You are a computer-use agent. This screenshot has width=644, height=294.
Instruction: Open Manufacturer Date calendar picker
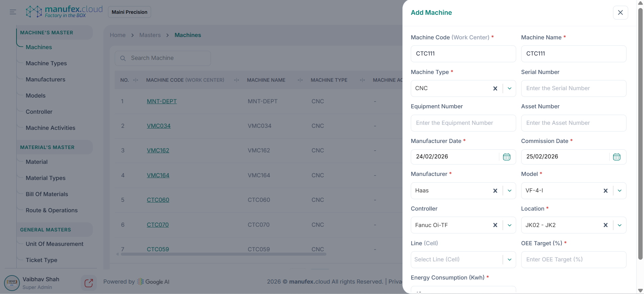tap(506, 157)
